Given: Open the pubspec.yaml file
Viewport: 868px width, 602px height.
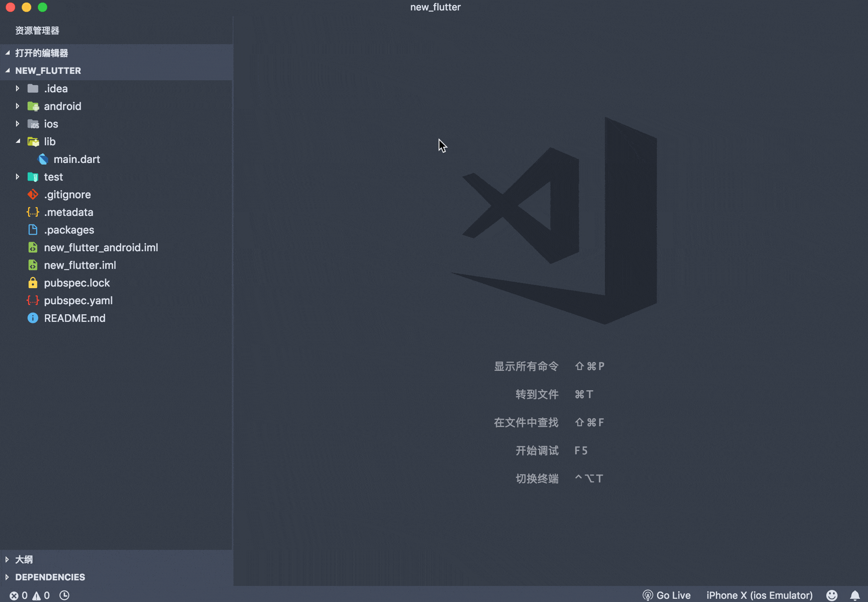Looking at the screenshot, I should coord(78,300).
